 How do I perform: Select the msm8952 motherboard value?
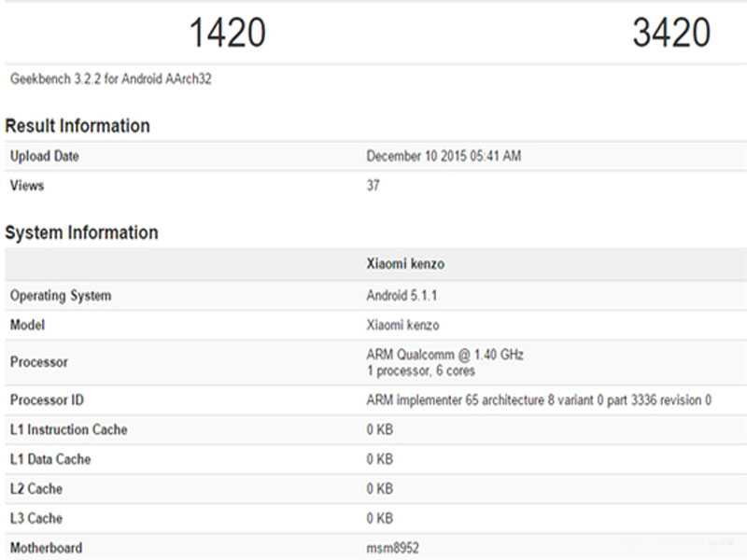[392, 548]
